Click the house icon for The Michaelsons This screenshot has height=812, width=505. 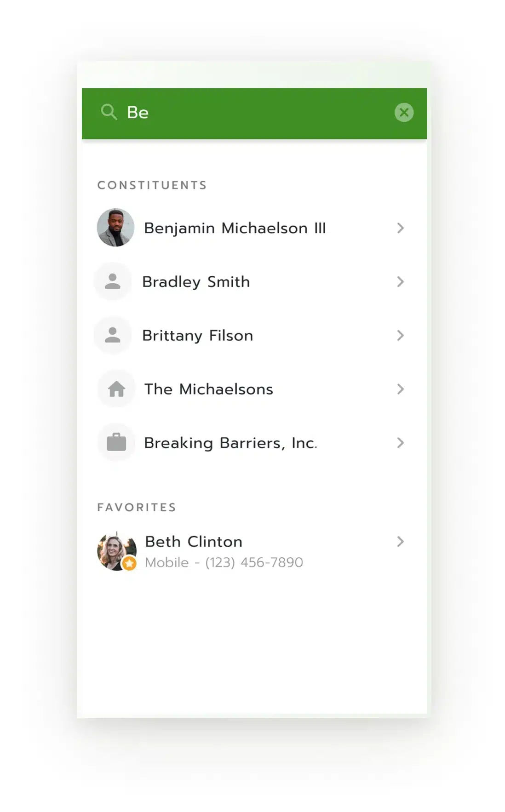116,389
